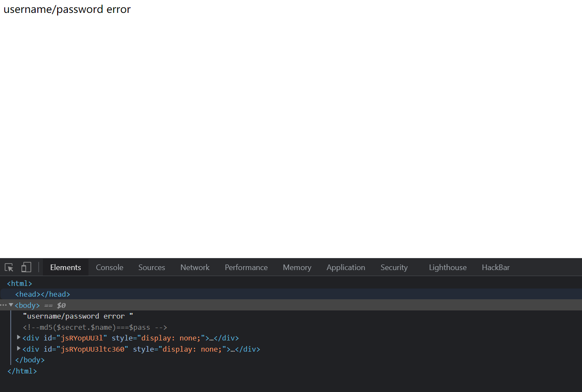Open the Lighthouse tab
Image resolution: width=582 pixels, height=392 pixels.
(x=448, y=267)
